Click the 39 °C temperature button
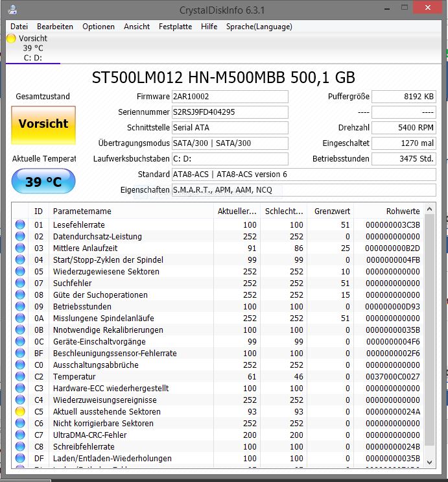The width and height of the screenshot is (448, 482). pyautogui.click(x=43, y=182)
